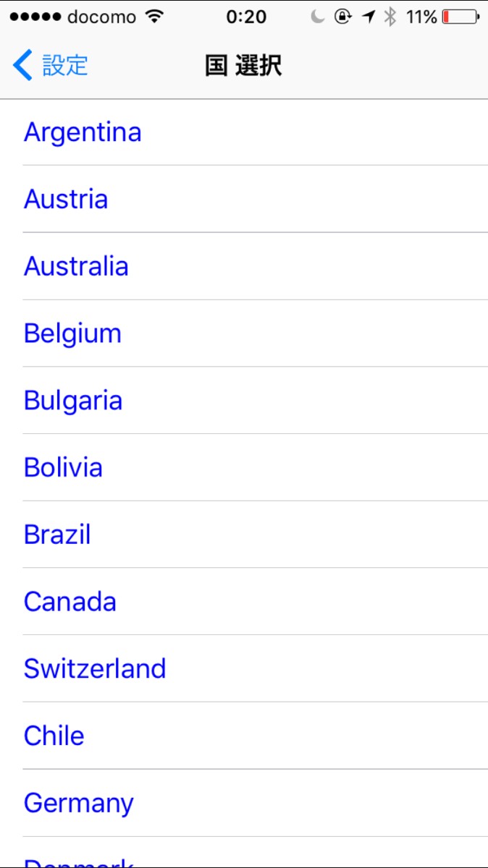
Task: Select the Bolivia row
Action: pyautogui.click(x=63, y=467)
